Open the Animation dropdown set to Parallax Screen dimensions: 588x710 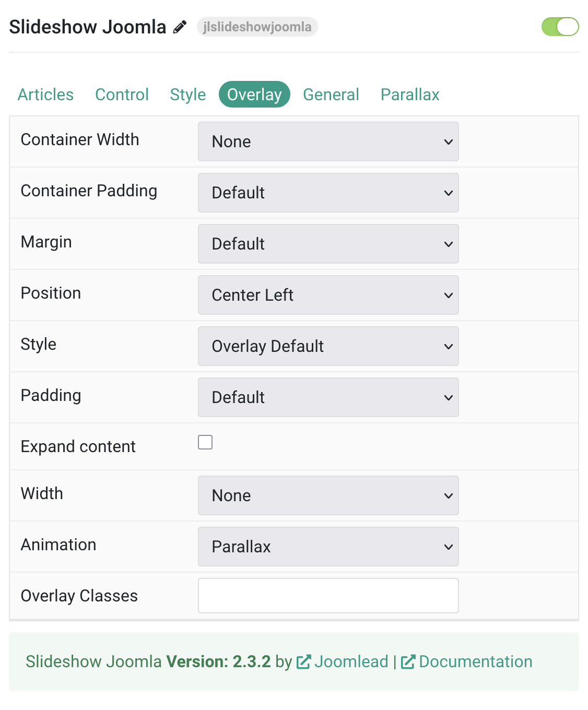(x=328, y=547)
